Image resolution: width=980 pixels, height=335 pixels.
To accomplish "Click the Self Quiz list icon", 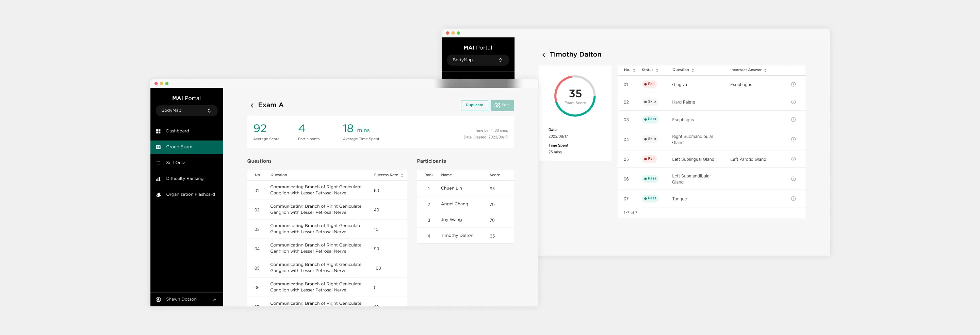I will [x=158, y=163].
